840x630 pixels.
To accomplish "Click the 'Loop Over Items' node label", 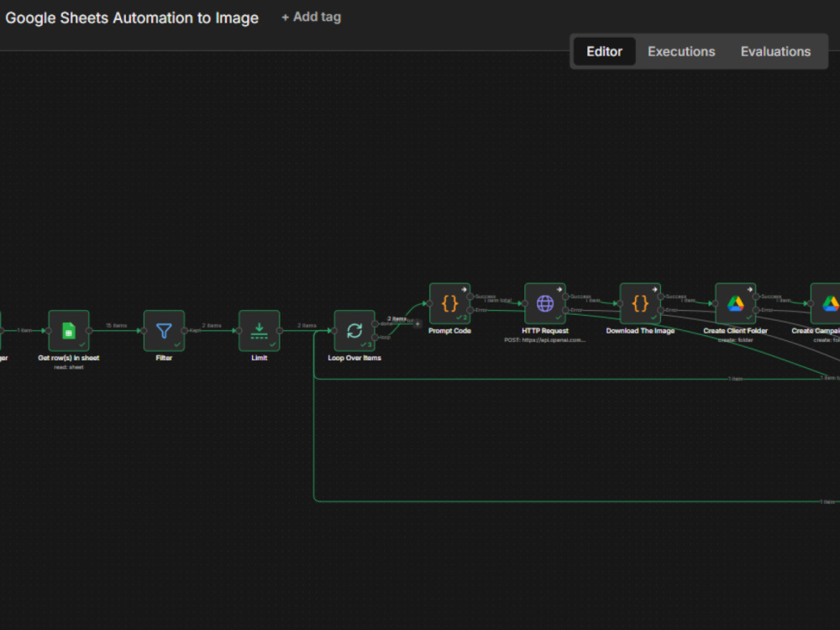I will [x=354, y=358].
